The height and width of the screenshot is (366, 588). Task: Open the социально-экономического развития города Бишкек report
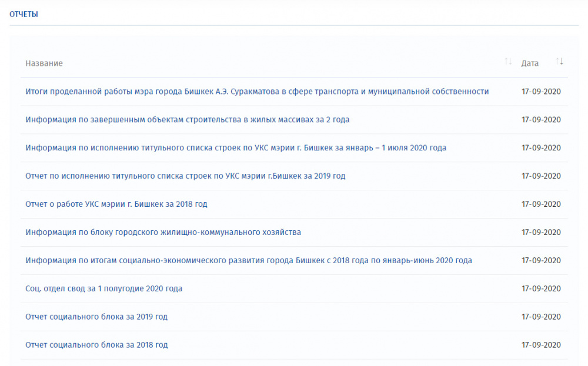click(248, 260)
